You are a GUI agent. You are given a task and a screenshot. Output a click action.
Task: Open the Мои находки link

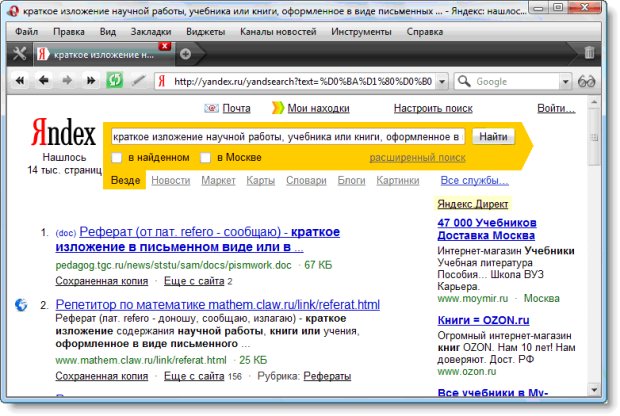point(318,108)
